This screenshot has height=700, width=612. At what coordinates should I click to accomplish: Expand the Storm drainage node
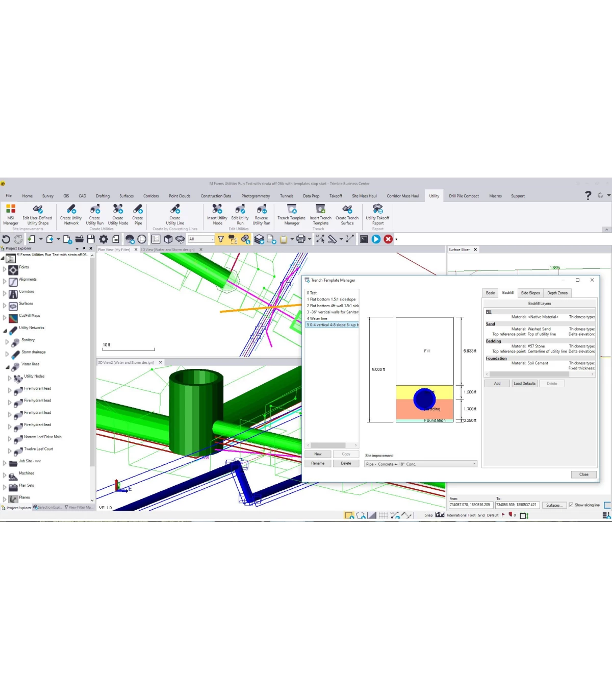(x=7, y=354)
